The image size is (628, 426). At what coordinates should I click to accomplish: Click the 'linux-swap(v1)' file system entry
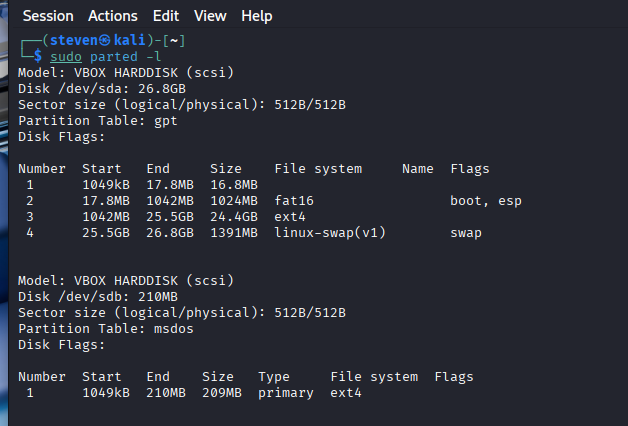(330, 233)
